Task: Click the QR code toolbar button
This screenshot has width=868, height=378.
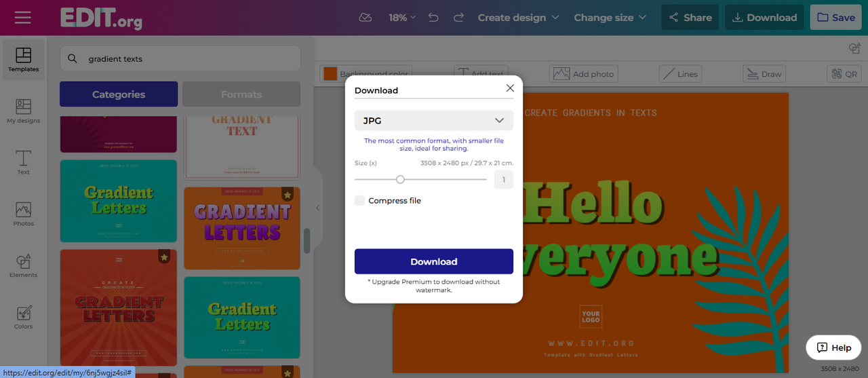Action: click(x=844, y=74)
